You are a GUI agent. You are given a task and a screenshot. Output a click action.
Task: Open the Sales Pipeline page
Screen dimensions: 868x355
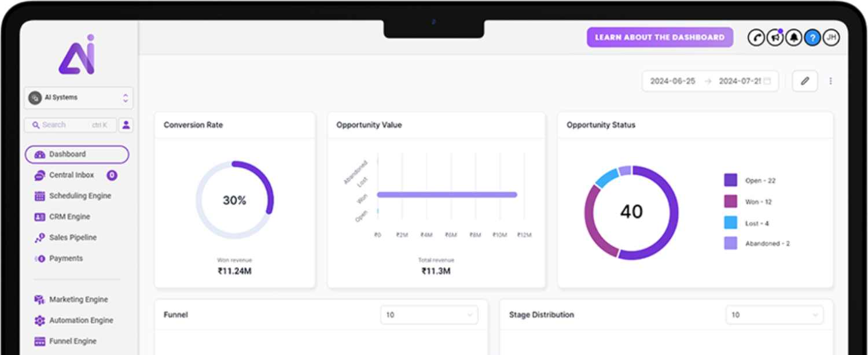tap(72, 238)
